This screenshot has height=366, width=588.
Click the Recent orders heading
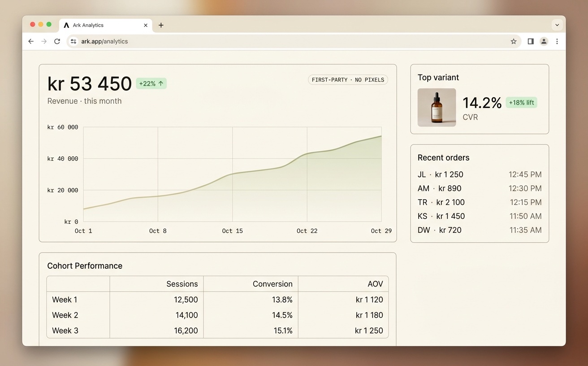tap(444, 157)
